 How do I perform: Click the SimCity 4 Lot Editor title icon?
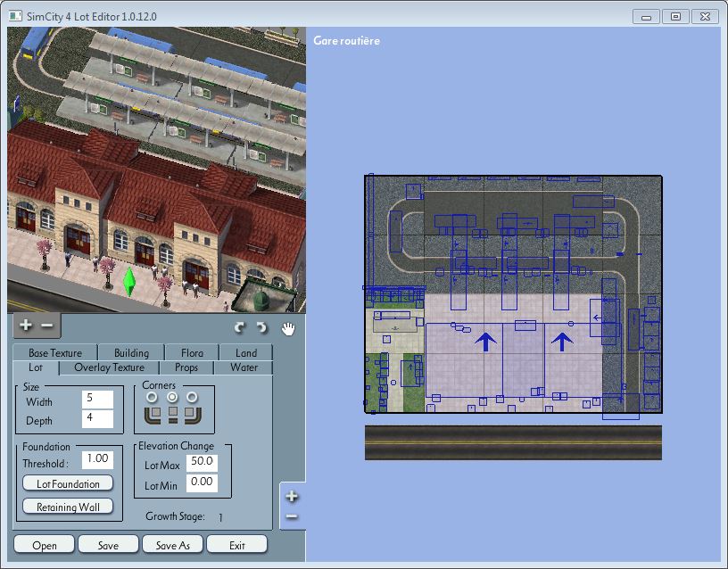[16, 16]
